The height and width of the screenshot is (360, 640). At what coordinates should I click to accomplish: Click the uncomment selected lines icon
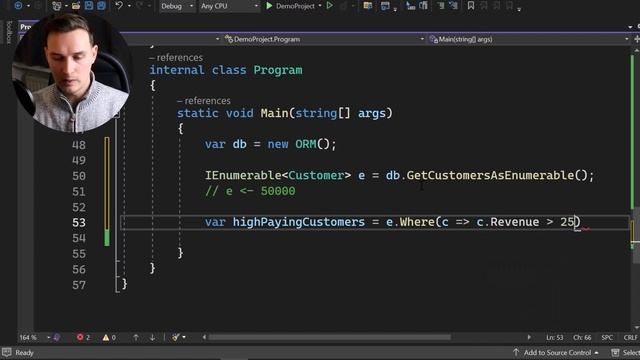click(453, 6)
